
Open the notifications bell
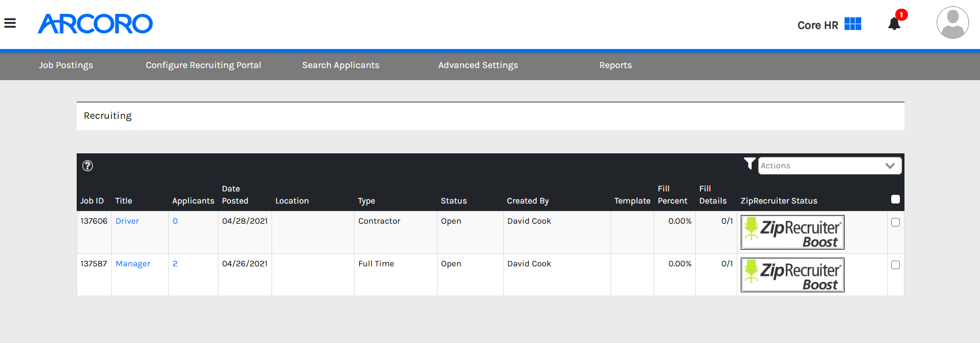pyautogui.click(x=894, y=24)
